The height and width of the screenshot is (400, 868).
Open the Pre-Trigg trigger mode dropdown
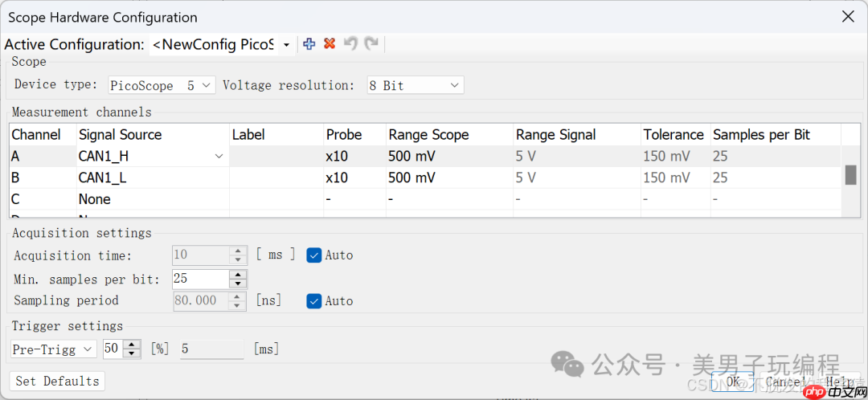pyautogui.click(x=87, y=349)
